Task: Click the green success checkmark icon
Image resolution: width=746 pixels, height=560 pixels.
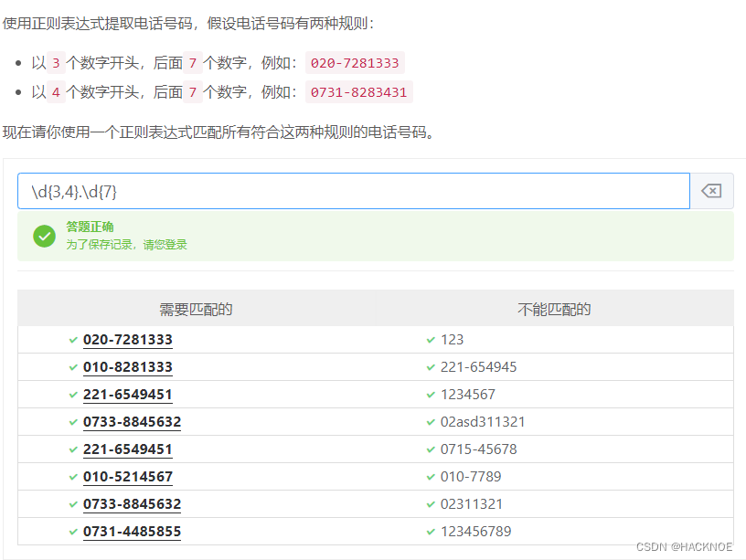Action: tap(44, 237)
